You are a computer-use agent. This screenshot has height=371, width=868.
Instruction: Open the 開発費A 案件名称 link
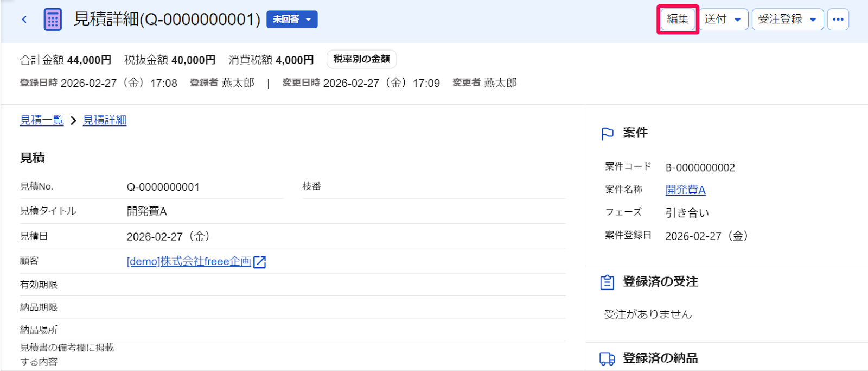pos(685,190)
